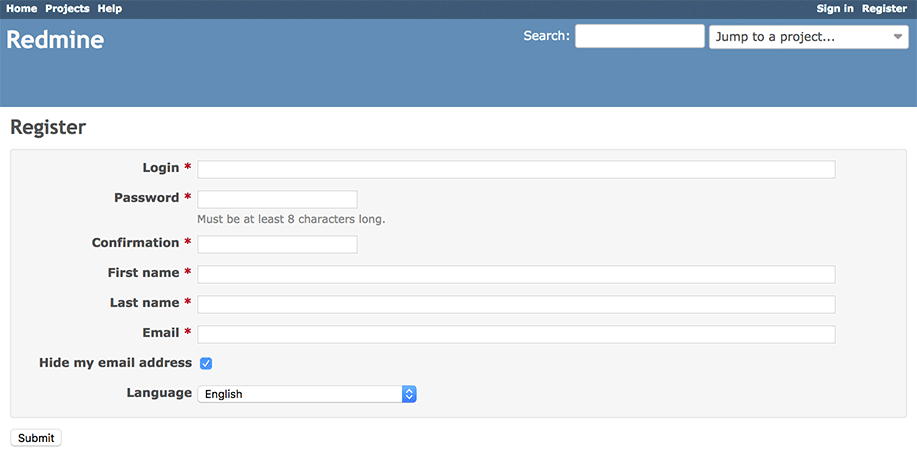Select the Email input field
This screenshot has height=461, width=917.
tap(516, 334)
